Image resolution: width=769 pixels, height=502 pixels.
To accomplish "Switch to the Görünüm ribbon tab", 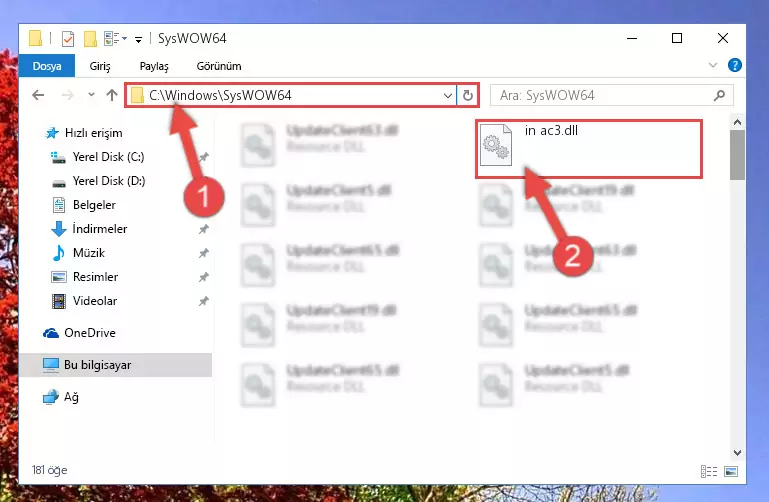I will coord(219,66).
